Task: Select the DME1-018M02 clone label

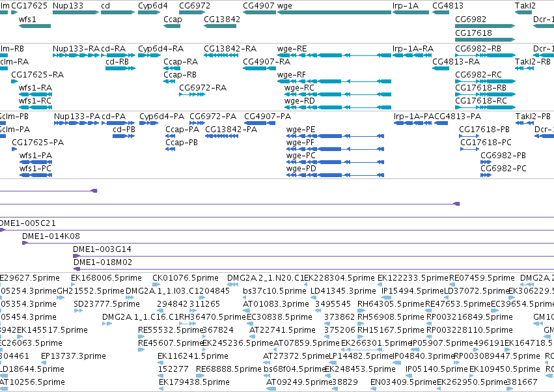Action: [x=103, y=262]
